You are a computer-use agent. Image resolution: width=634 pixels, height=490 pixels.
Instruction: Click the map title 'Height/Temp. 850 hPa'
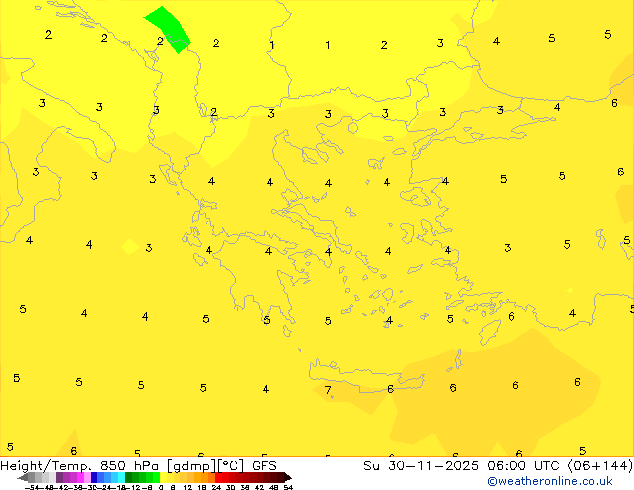tap(80, 466)
